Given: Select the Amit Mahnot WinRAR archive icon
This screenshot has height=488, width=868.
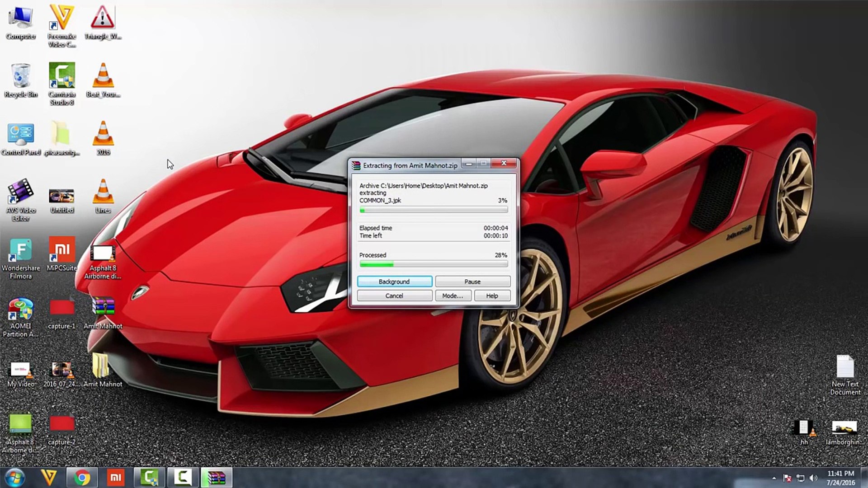Looking at the screenshot, I should [x=103, y=308].
